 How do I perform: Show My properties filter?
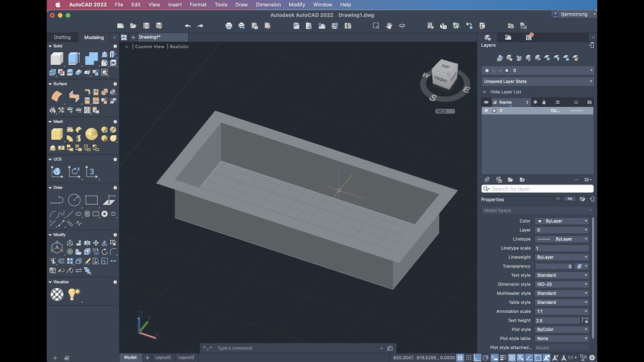570,199
